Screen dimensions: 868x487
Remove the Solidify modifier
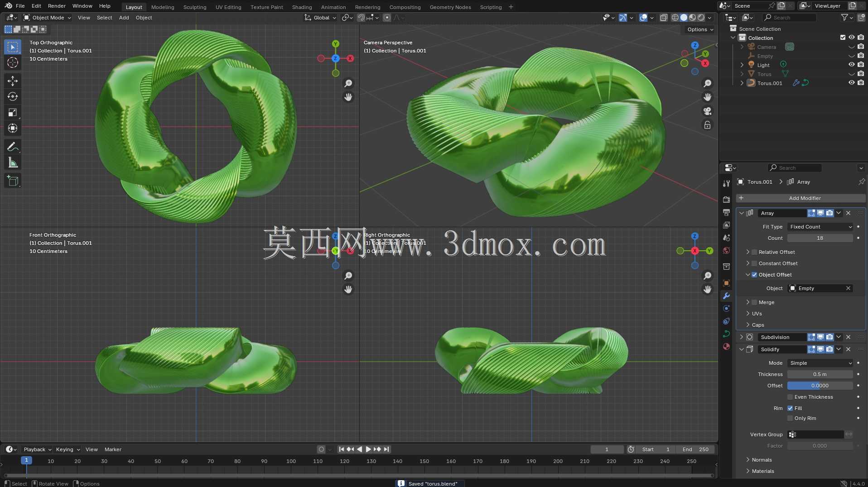coord(848,349)
